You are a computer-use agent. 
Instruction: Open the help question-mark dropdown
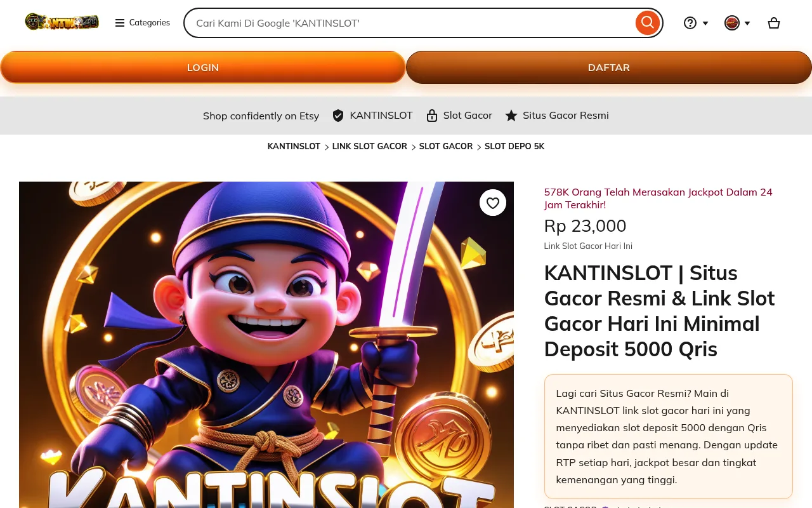696,23
